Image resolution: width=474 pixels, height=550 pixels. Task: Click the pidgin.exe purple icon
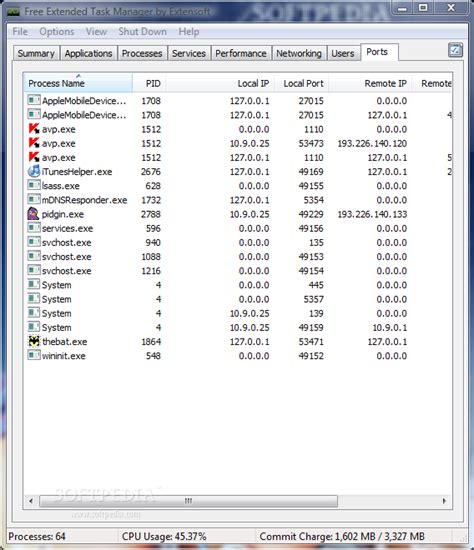pos(33,214)
